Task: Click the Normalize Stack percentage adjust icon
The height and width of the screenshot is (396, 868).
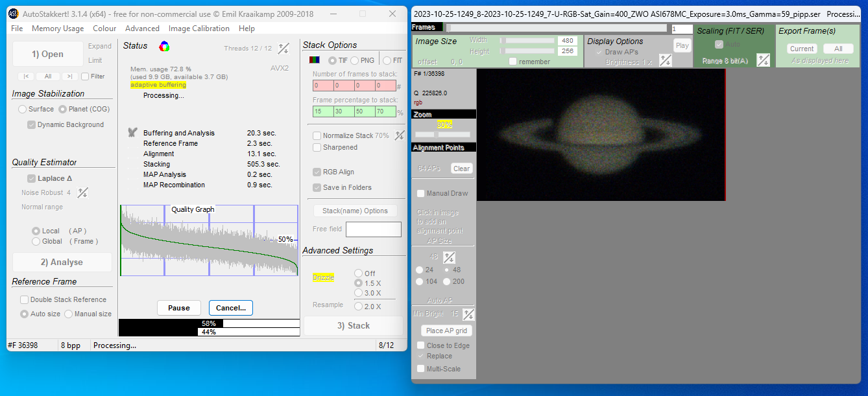Action: pyautogui.click(x=400, y=135)
